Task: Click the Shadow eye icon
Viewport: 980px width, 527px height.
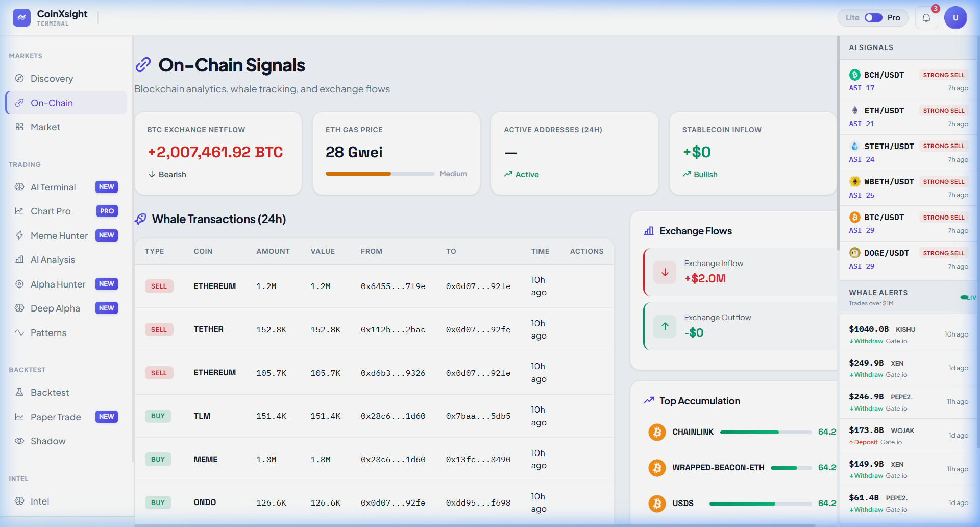Action: [x=19, y=441]
